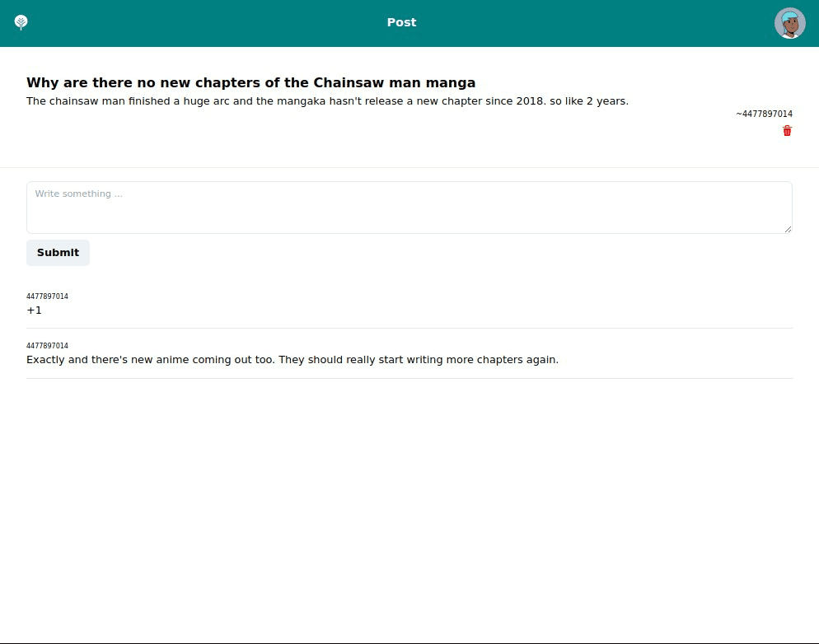Delete the post with red trash icon
Image resolution: width=819 pixels, height=644 pixels.
pyautogui.click(x=787, y=131)
